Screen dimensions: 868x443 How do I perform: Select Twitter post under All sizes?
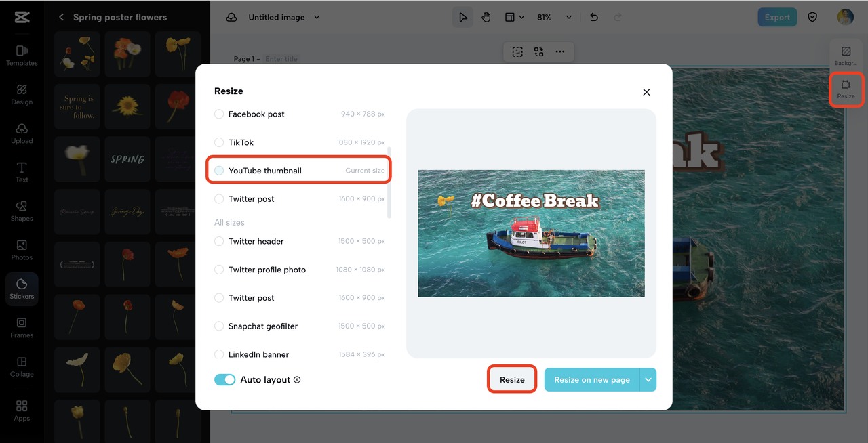300,298
